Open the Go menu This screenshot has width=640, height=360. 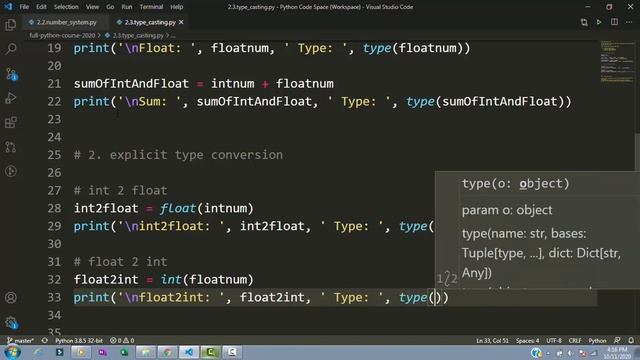pos(110,7)
